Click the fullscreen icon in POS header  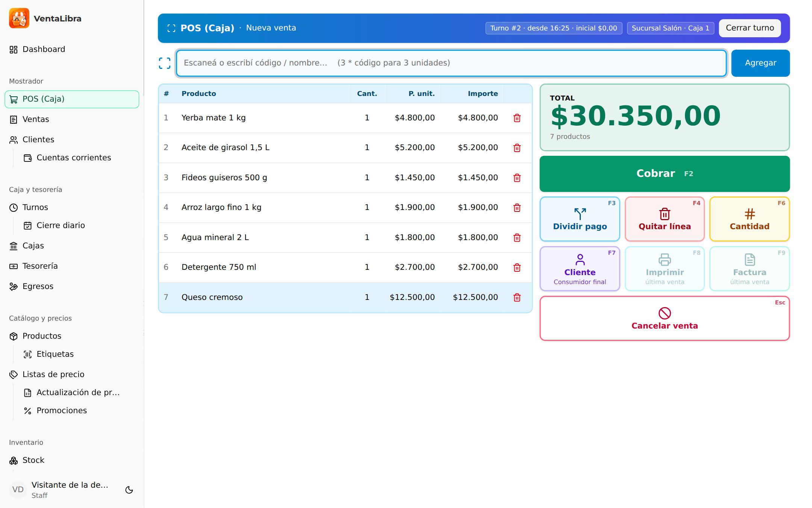171,28
